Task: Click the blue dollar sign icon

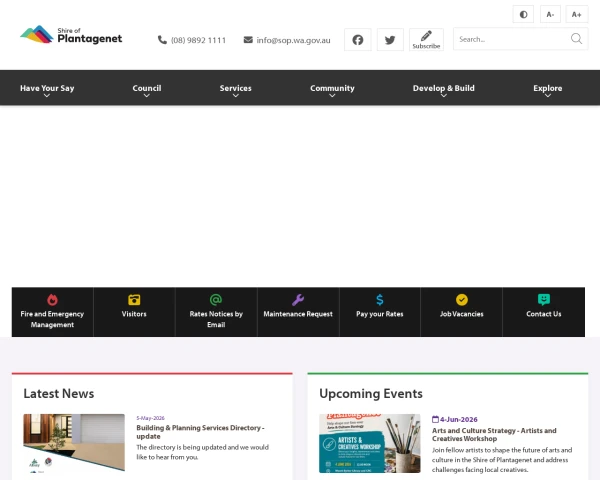Action: click(x=380, y=300)
